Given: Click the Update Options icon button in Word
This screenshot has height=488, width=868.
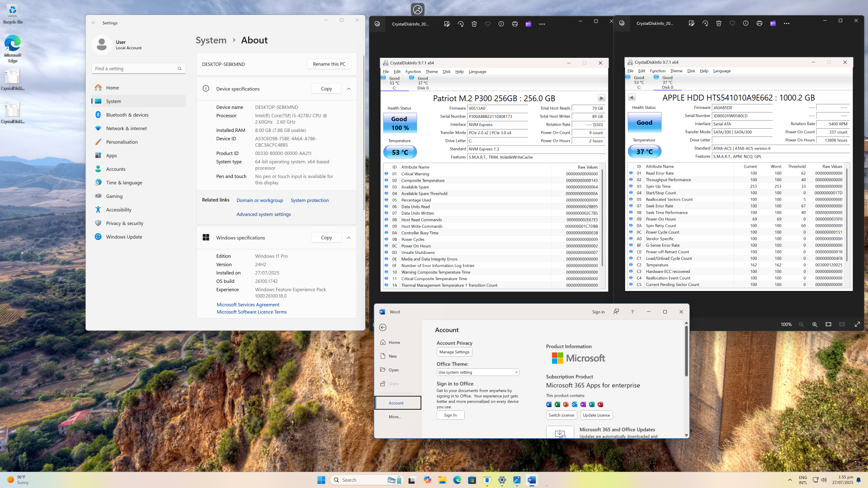Looking at the screenshot, I should [x=560, y=433].
